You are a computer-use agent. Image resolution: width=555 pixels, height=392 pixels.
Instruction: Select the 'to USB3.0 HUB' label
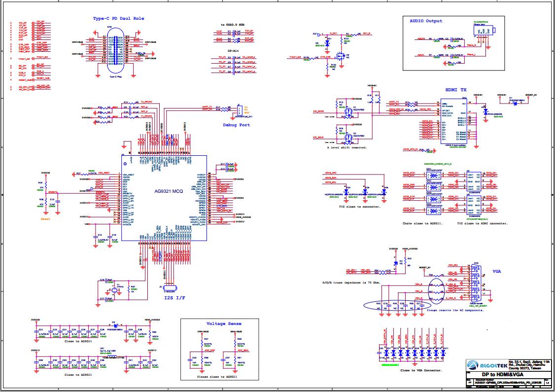(233, 25)
